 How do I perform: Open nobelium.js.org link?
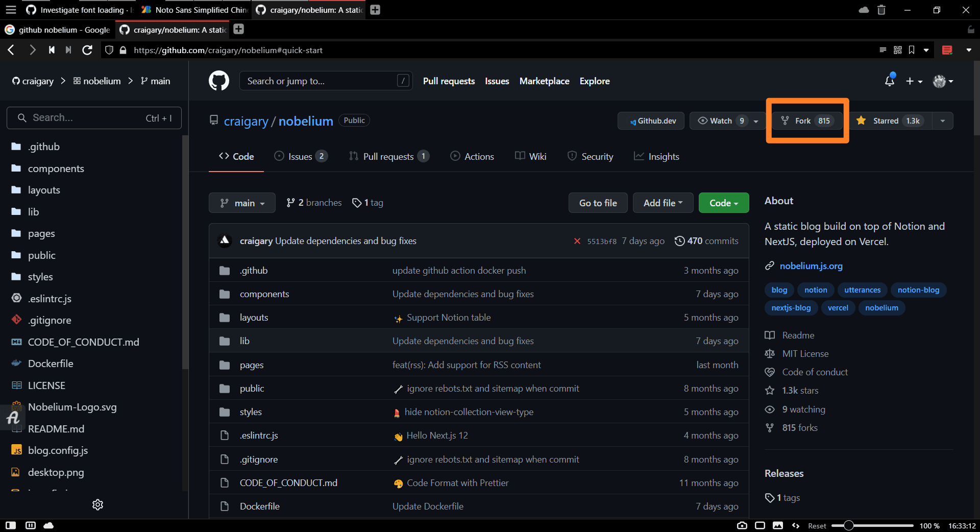[x=811, y=266]
